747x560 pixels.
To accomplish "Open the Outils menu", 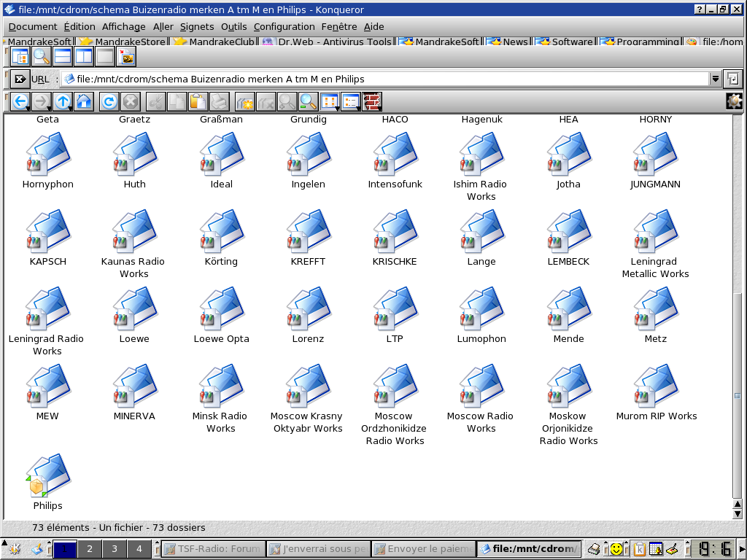I will tap(234, 27).
